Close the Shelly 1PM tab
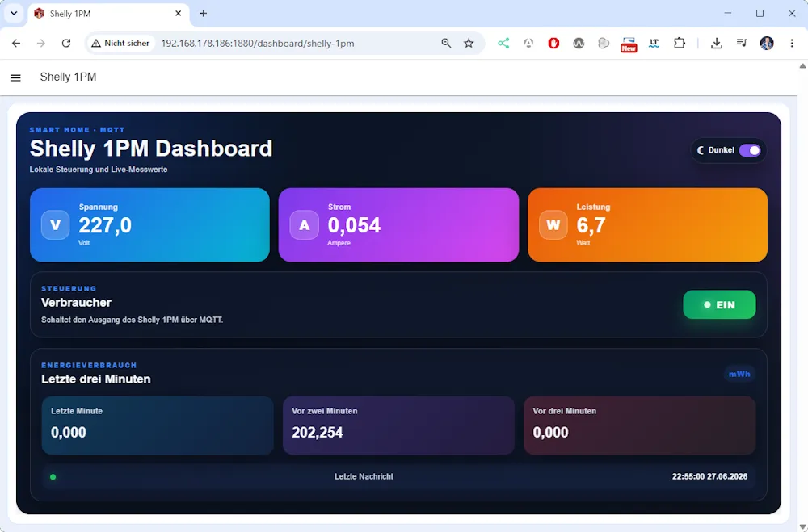This screenshot has height=532, width=808. 179,14
